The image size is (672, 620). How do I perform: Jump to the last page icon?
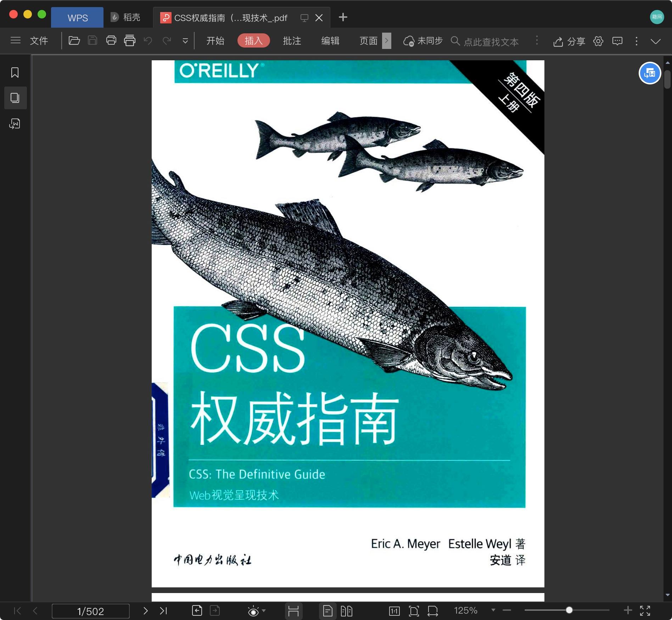[163, 610]
